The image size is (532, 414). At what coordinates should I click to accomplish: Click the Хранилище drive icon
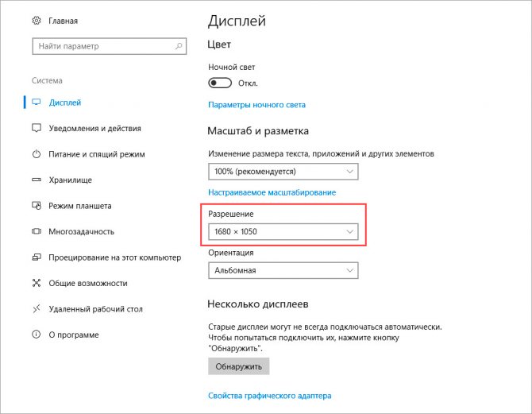point(37,180)
